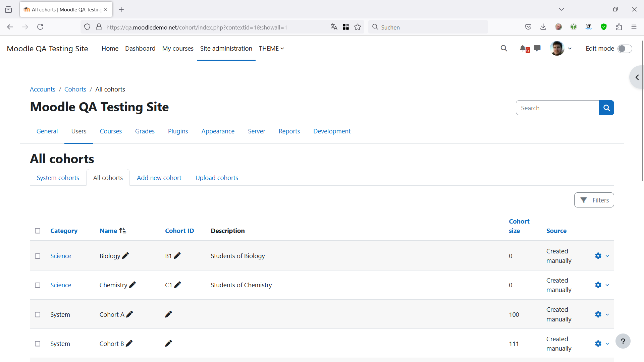Expand the THEME dropdown menu

click(271, 49)
